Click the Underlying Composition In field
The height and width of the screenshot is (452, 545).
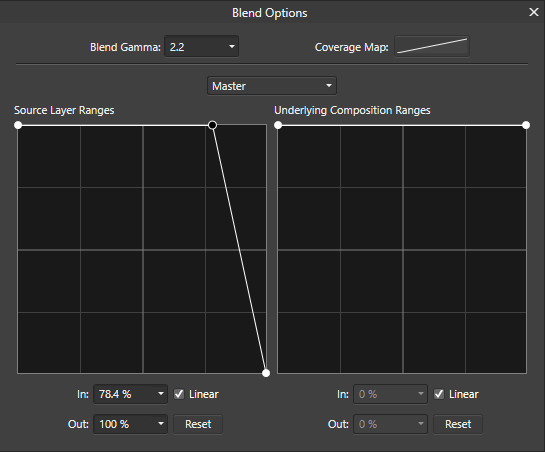point(390,394)
